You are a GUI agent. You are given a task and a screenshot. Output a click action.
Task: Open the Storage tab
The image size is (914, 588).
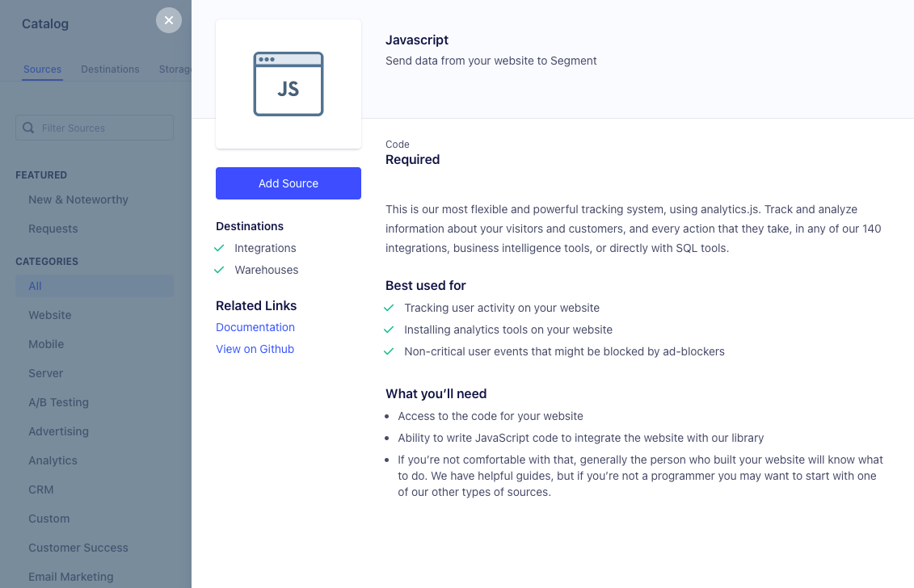[x=175, y=69]
